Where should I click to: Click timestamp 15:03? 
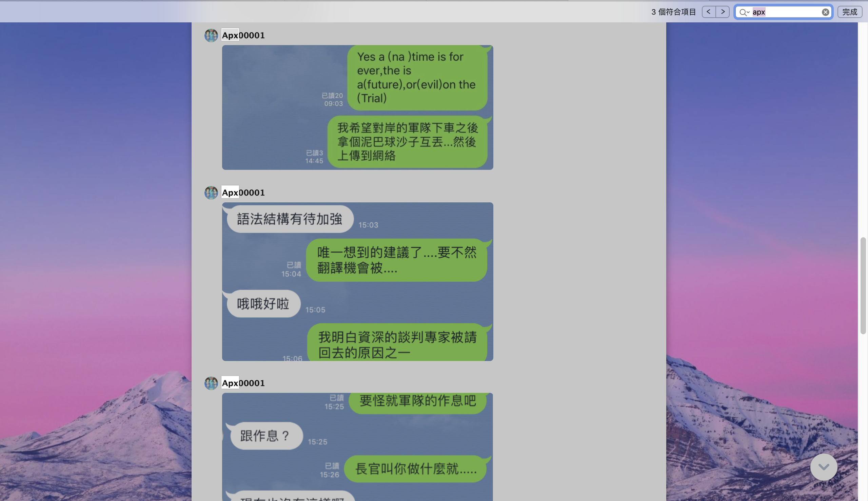point(368,225)
